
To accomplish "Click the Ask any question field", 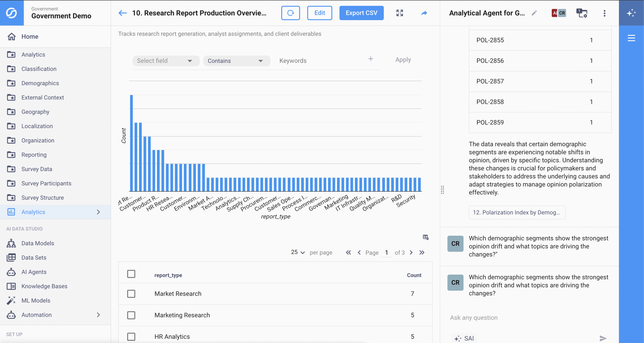I will [523, 318].
